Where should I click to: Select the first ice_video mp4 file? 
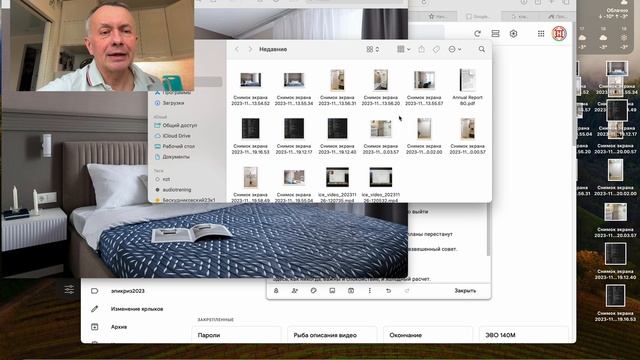tap(337, 184)
